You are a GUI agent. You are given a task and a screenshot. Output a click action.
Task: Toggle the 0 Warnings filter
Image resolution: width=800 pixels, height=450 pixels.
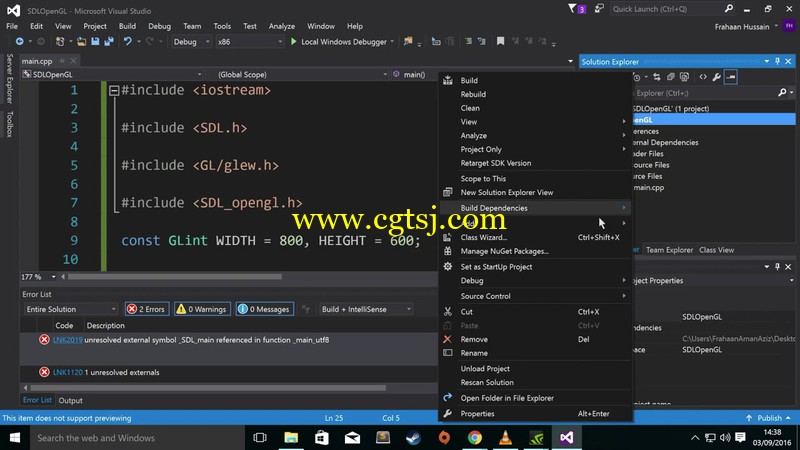pyautogui.click(x=202, y=309)
